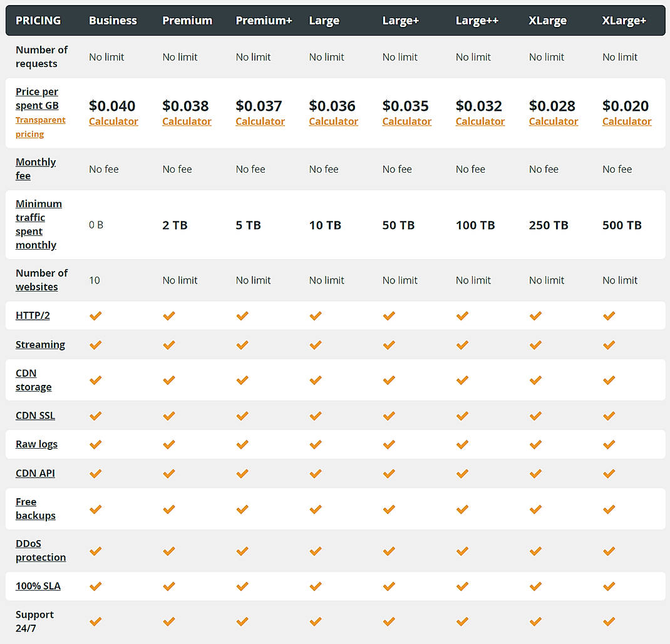This screenshot has height=644, width=670.
Task: Select the XLarge+ column header
Action: coord(624,21)
